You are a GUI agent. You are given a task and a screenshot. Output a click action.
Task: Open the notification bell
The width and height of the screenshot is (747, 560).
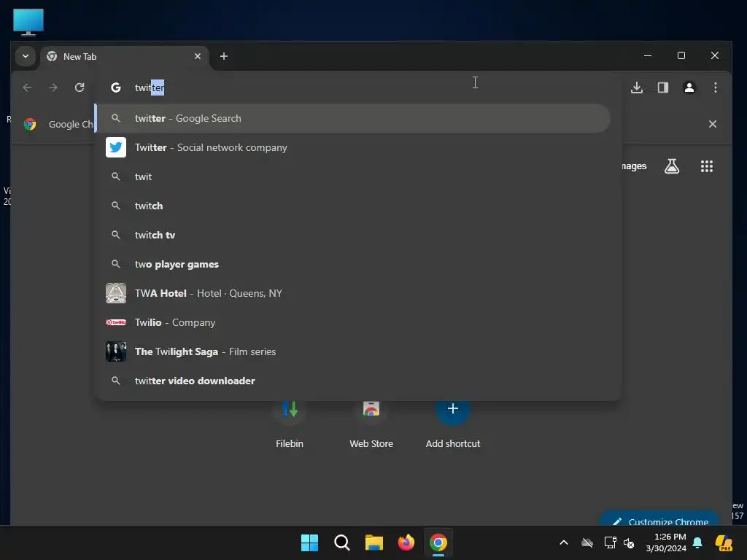pos(697,542)
